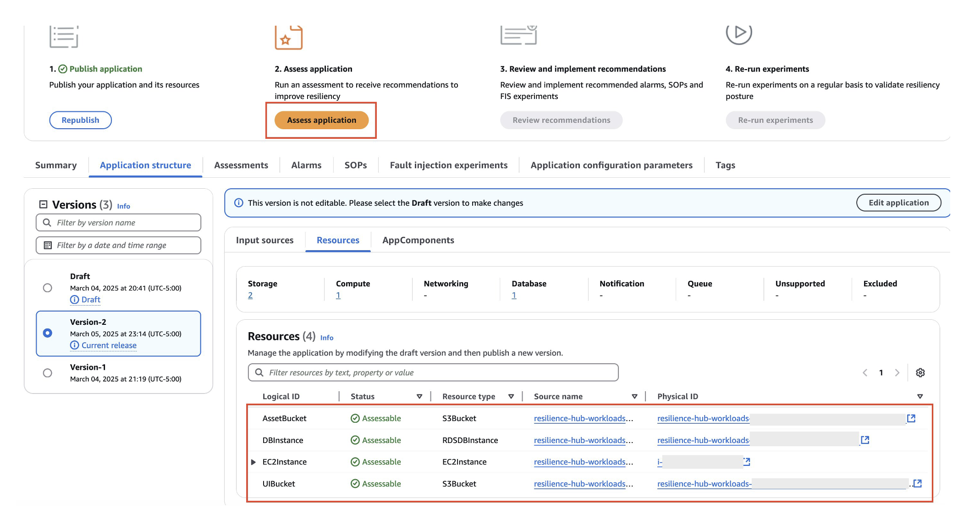Open the Input sources tab
Screen dimensions: 980x525
coord(264,240)
